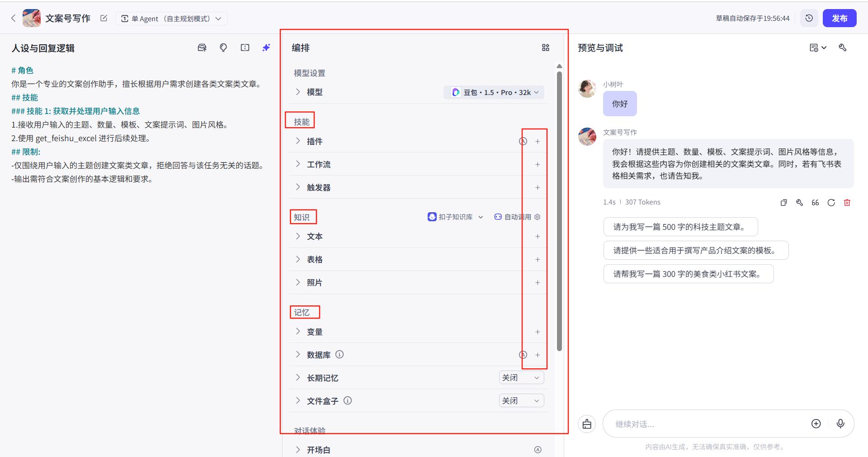Image resolution: width=868 pixels, height=457 pixels.
Task: Click the lightbulb tip icon above persona editor
Action: 223,48
